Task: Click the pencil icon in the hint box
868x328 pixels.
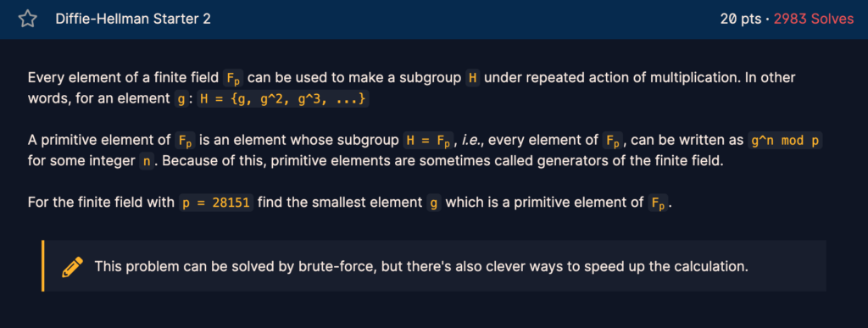Action: 73,267
